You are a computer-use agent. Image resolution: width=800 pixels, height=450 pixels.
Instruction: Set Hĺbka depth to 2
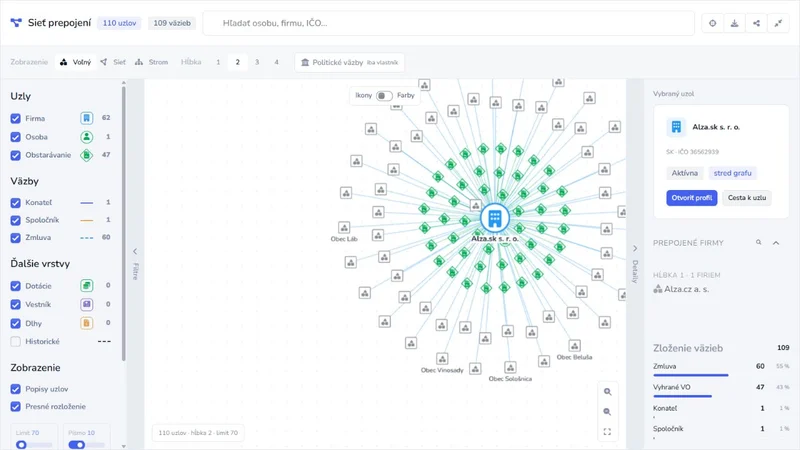237,62
